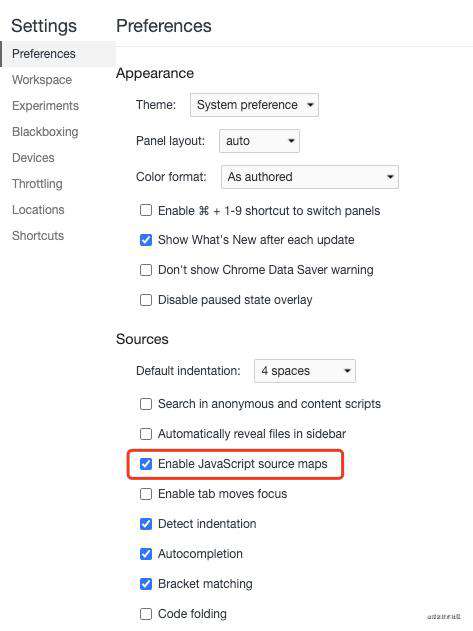This screenshot has height=631, width=473.
Task: Check Automatically reveal files in sidebar
Action: coord(146,434)
